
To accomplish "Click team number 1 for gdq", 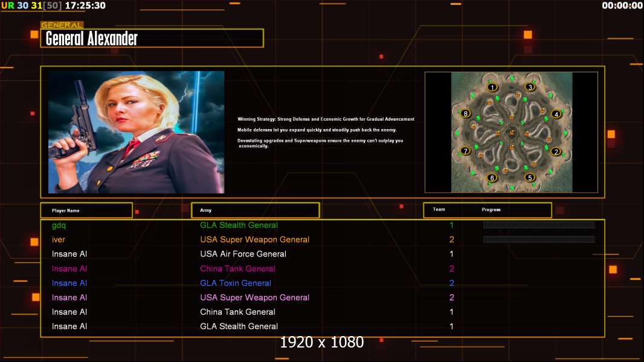I will (x=451, y=225).
